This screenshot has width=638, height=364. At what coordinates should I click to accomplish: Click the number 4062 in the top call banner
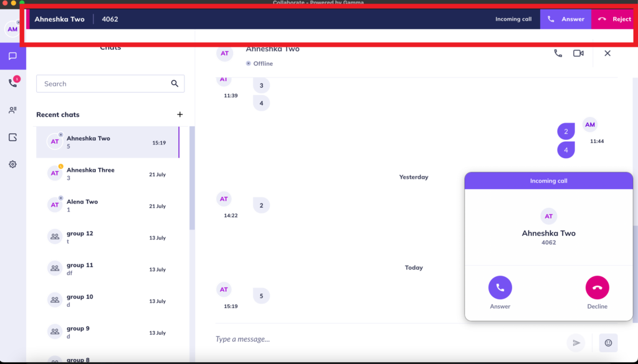tap(110, 19)
